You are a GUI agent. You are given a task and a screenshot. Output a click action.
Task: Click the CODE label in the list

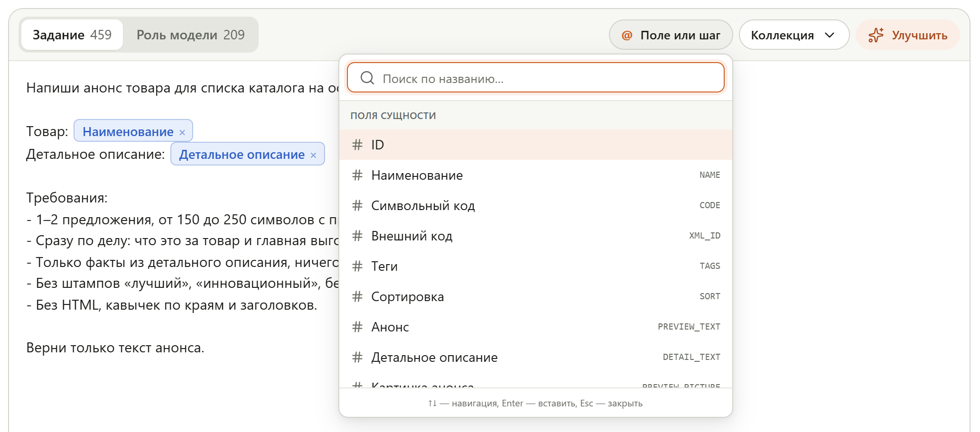click(x=709, y=205)
